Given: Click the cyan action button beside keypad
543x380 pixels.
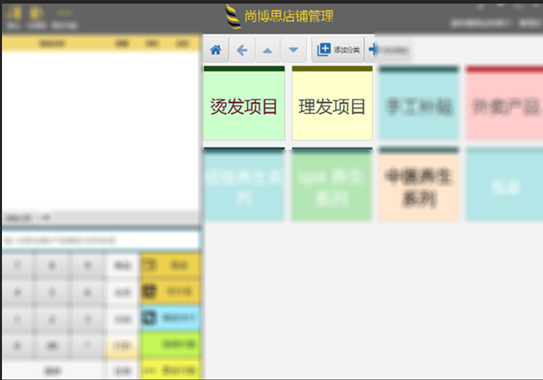Looking at the screenshot, I should (x=171, y=318).
